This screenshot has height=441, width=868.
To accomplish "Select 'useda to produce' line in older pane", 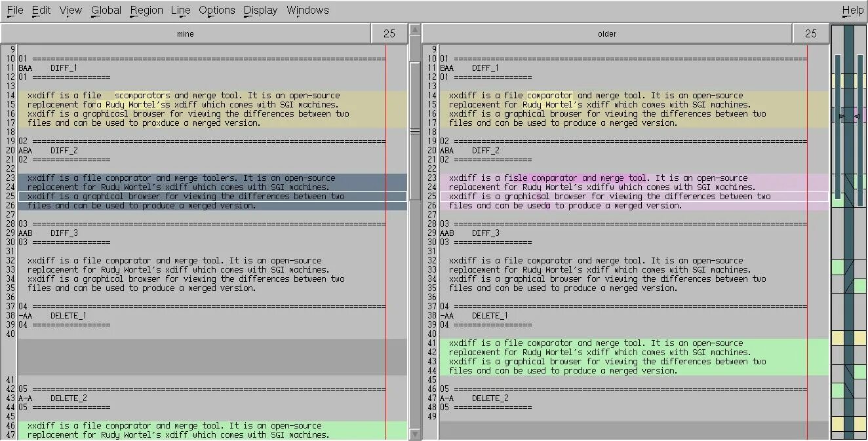I will point(634,206).
